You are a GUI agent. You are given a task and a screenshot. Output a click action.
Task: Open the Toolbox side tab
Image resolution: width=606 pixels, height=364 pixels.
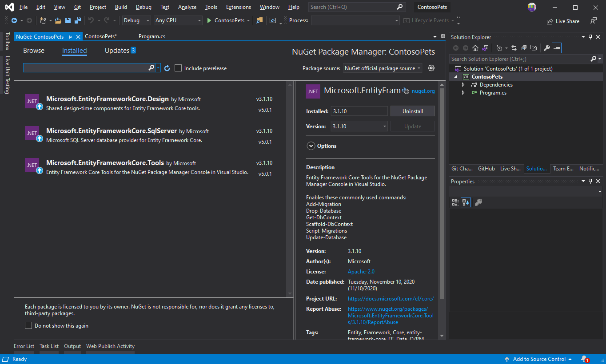(7, 41)
